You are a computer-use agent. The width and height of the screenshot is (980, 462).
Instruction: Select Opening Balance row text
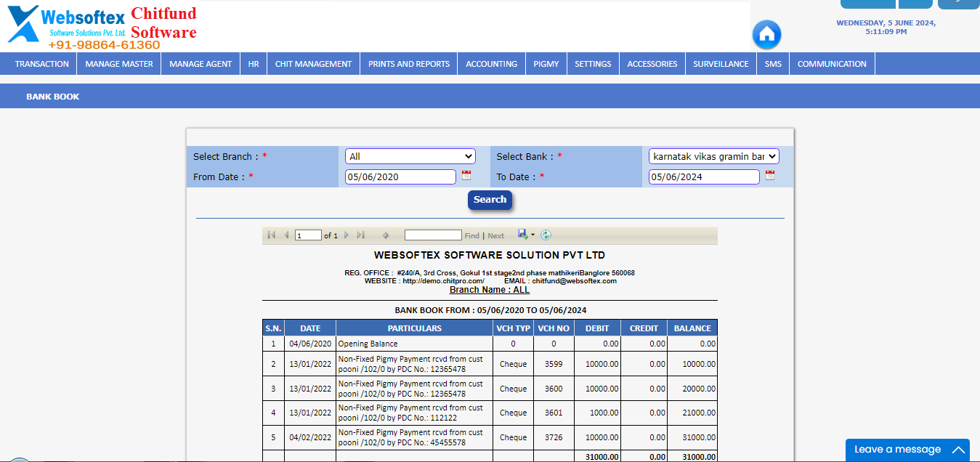(x=368, y=344)
